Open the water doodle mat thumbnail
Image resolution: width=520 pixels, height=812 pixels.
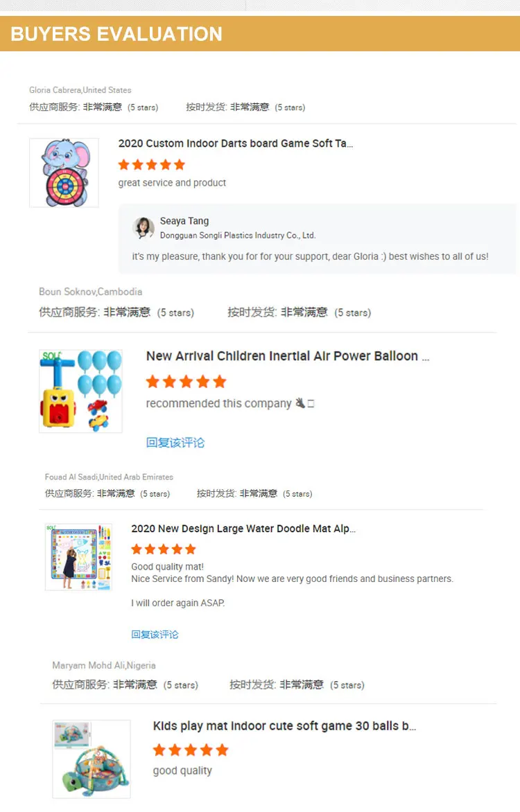[79, 557]
